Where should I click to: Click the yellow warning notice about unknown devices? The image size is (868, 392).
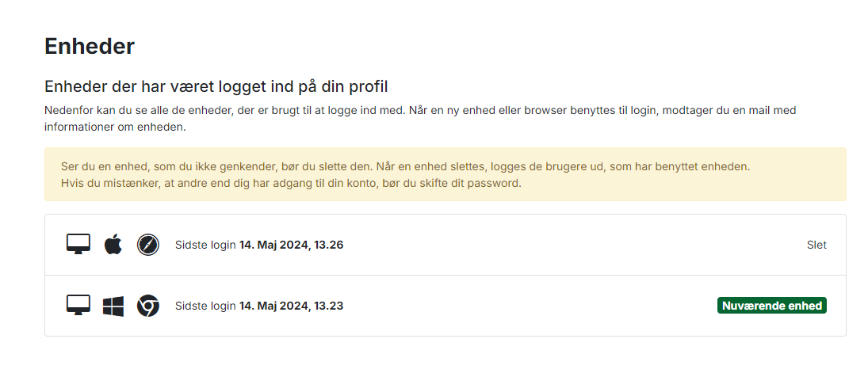[x=445, y=174]
